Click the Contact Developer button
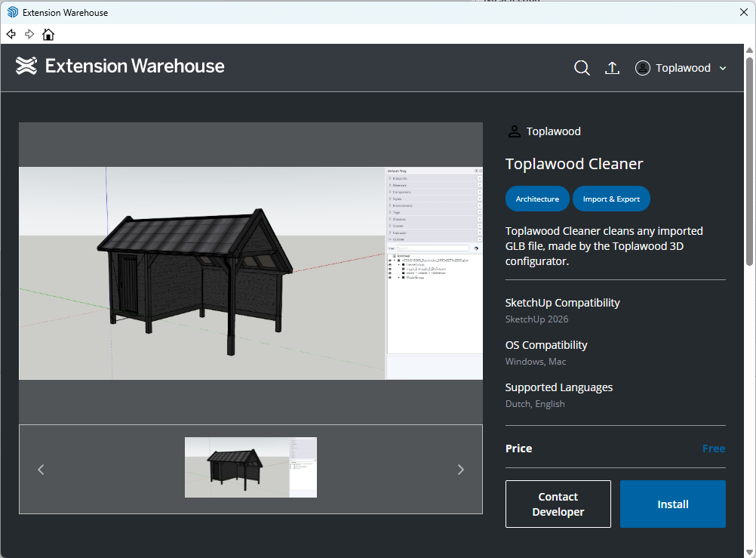This screenshot has width=756, height=558. click(x=558, y=504)
